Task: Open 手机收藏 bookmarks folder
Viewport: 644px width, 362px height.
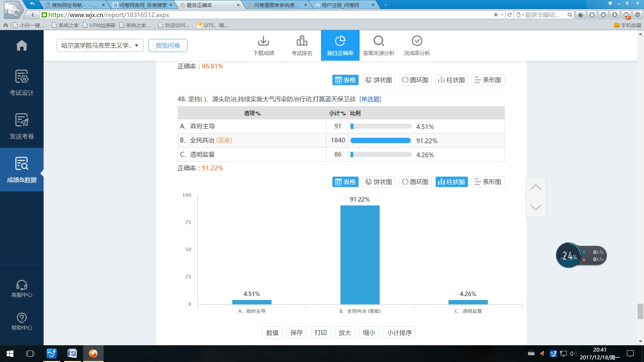Action: click(x=628, y=25)
